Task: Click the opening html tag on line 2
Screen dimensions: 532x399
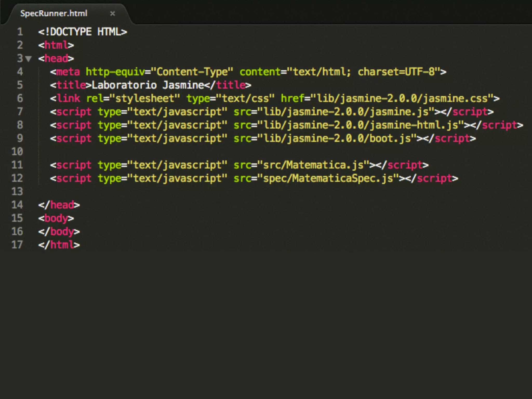Action: 56,45
